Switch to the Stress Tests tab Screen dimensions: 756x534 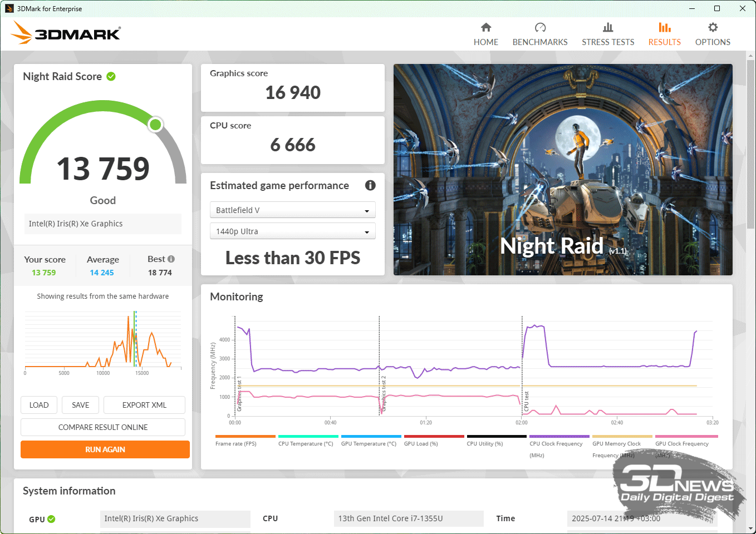(x=608, y=34)
